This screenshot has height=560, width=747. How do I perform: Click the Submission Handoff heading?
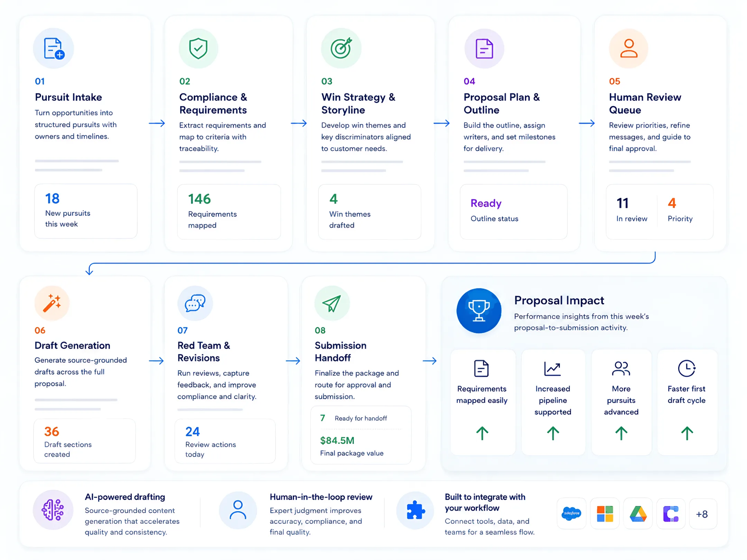pos(341,352)
